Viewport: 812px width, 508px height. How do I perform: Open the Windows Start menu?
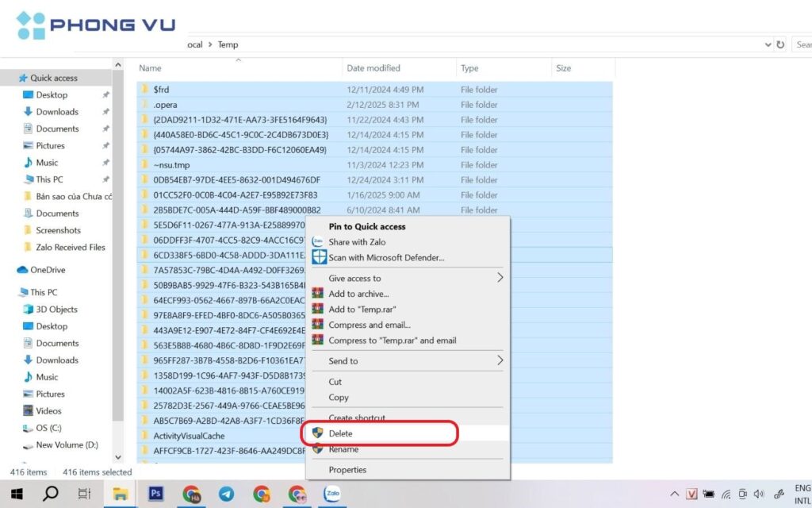[16, 494]
